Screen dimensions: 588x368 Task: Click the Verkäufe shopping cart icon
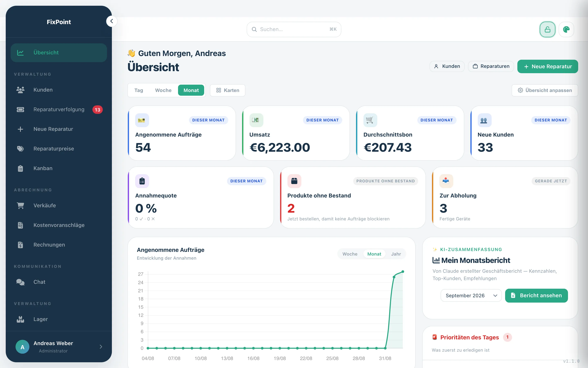tap(20, 206)
